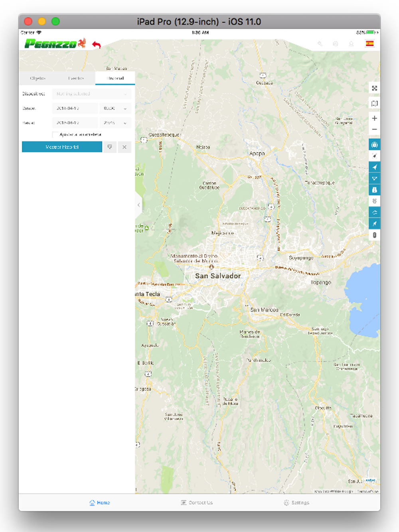The width and height of the screenshot is (399, 532).
Task: Open the Dispositivo 'Nothing selected' dropdown
Action: pyautogui.click(x=91, y=94)
